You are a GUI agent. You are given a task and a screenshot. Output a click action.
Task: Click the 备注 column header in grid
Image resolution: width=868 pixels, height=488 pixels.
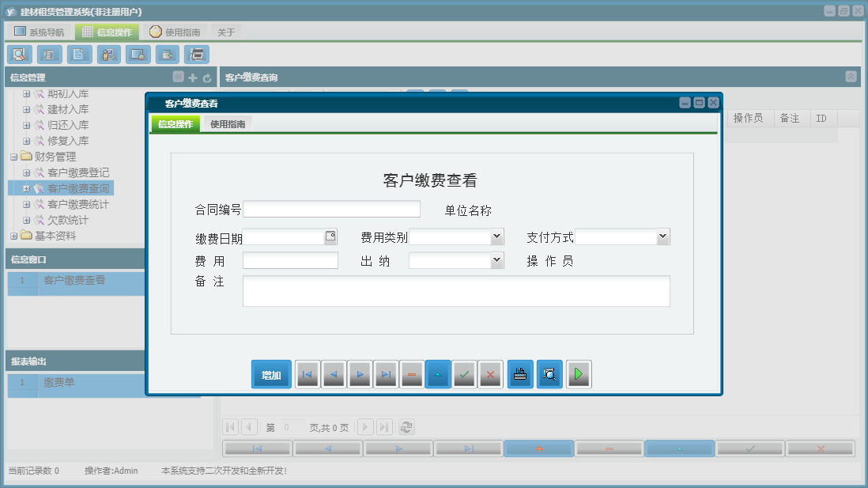(790, 118)
